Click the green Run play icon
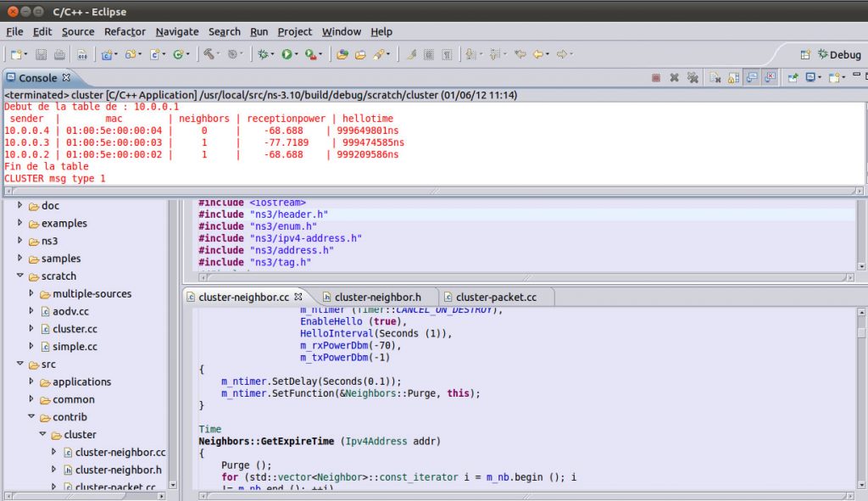This screenshot has height=501, width=868. pos(287,54)
